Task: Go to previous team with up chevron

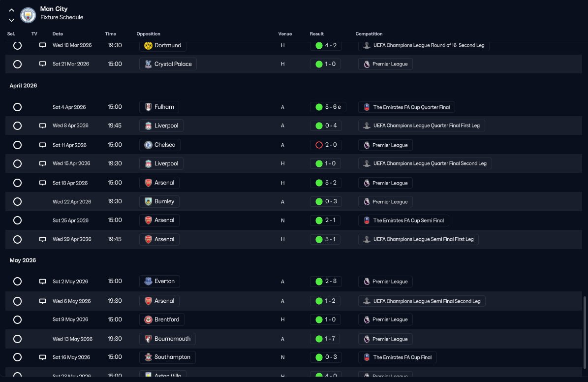Action: pyautogui.click(x=12, y=10)
